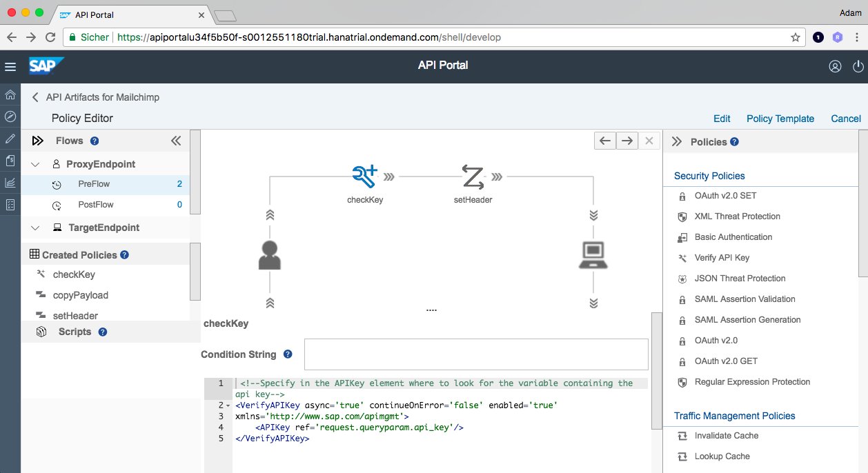
Task: Open the Scripts section
Action: pyautogui.click(x=72, y=332)
